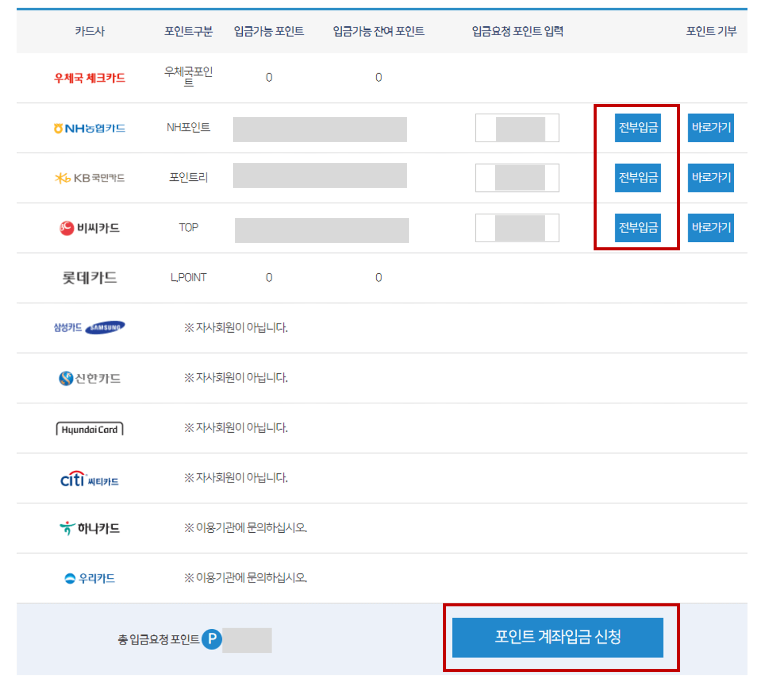Click the NH포인트 request input field
The width and height of the screenshot is (784, 679).
(x=516, y=127)
